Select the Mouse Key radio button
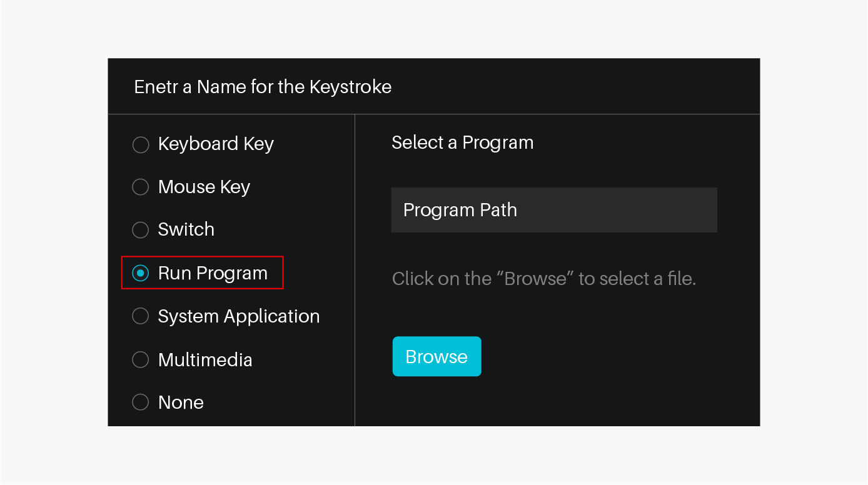Image resolution: width=868 pixels, height=485 pixels. click(x=141, y=187)
